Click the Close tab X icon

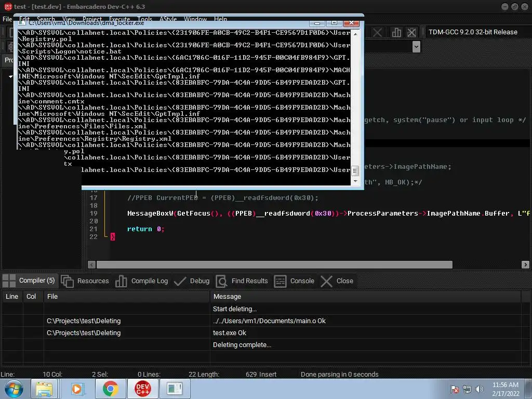tap(326, 281)
